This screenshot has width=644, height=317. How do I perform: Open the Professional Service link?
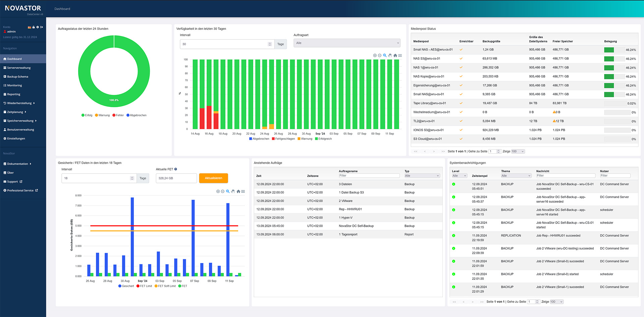pyautogui.click(x=20, y=190)
